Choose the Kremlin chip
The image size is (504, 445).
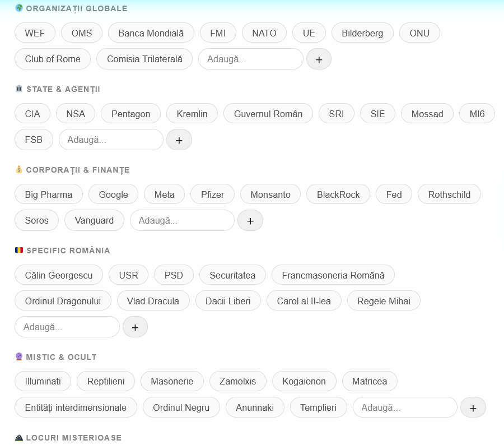(192, 114)
